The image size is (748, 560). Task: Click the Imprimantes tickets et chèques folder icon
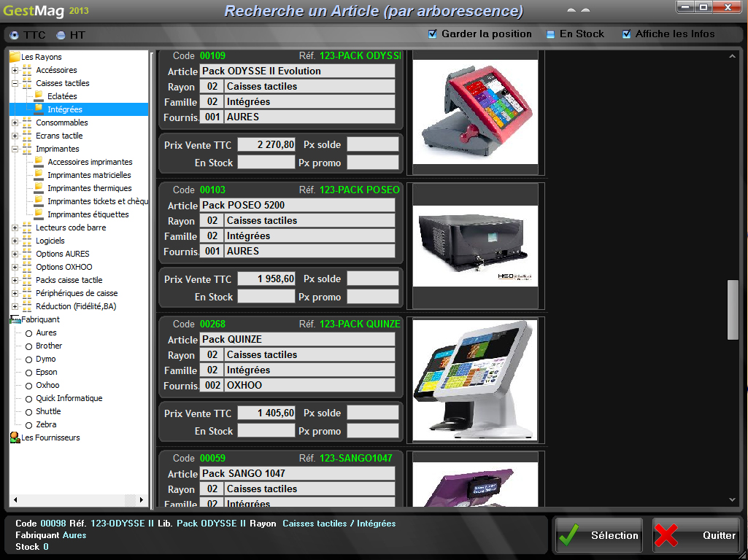tap(39, 201)
